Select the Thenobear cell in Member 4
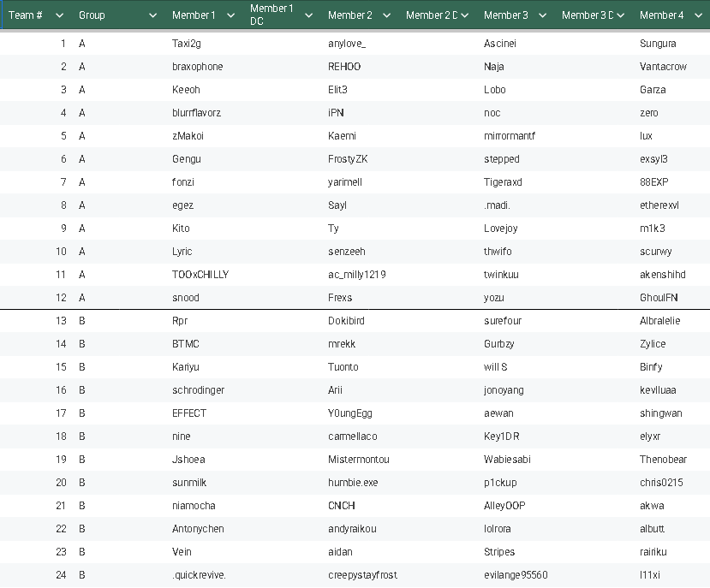The height and width of the screenshot is (588, 710). pos(663,460)
